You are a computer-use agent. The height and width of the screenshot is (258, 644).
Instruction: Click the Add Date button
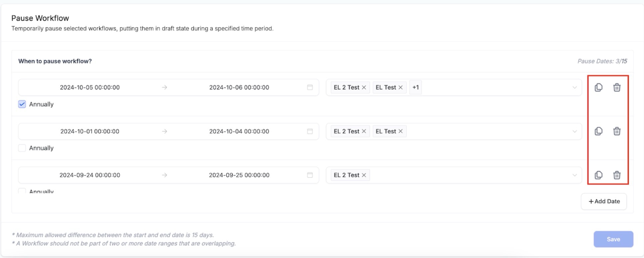pyautogui.click(x=604, y=201)
